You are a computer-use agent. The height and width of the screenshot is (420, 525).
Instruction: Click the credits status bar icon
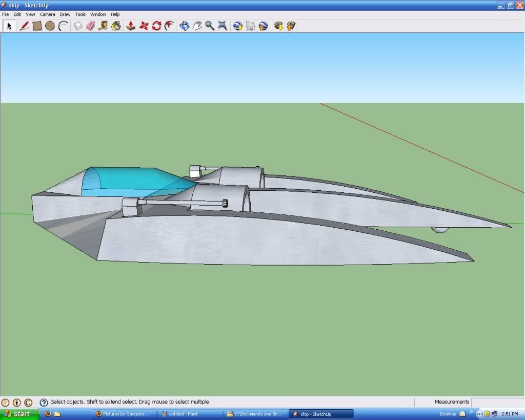tap(17, 402)
